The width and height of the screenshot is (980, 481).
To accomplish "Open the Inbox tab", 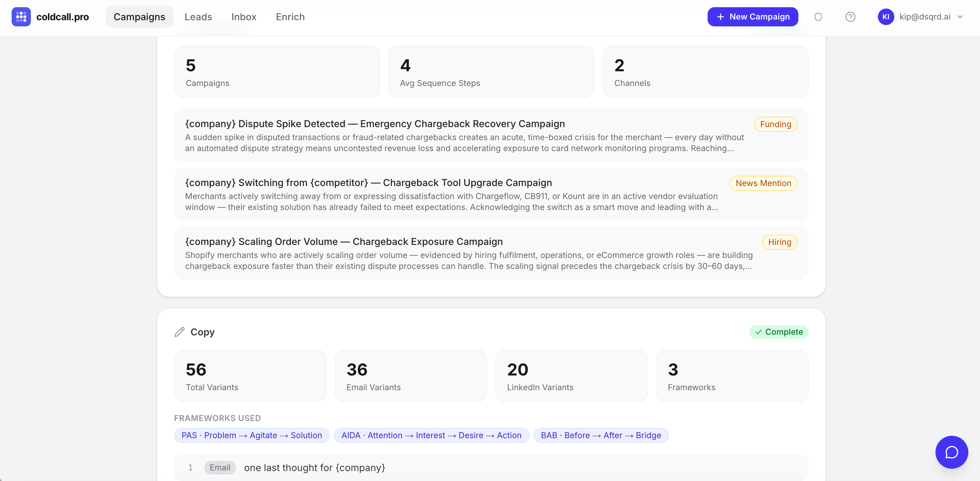I will coord(244,17).
